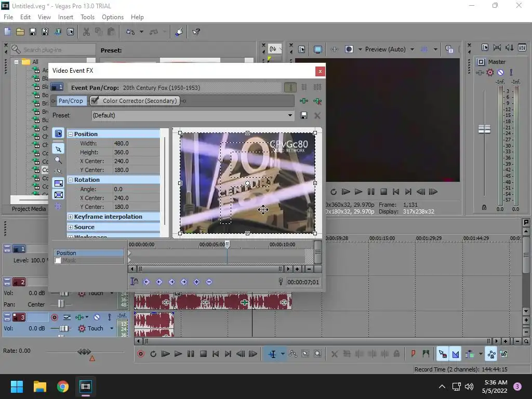Open Touch automation dropdown on track 3

(x=112, y=328)
